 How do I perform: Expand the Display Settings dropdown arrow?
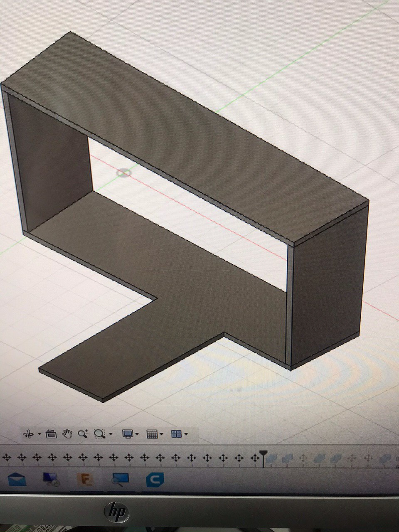pos(137,434)
